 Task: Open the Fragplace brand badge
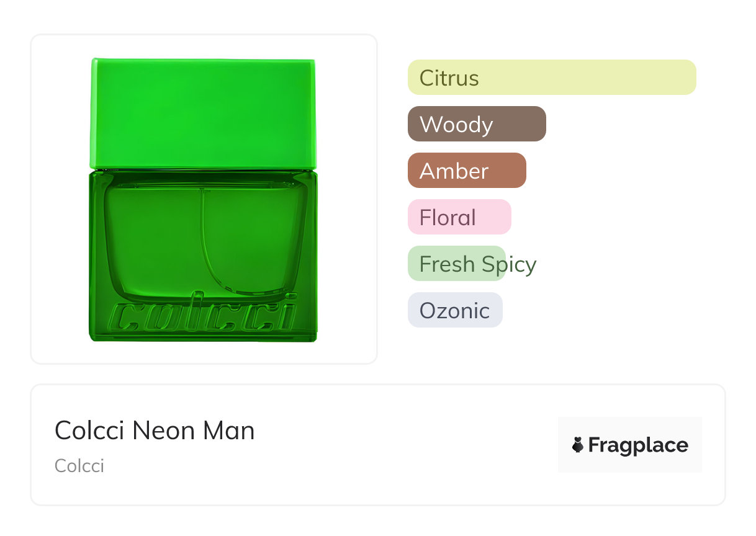point(630,445)
